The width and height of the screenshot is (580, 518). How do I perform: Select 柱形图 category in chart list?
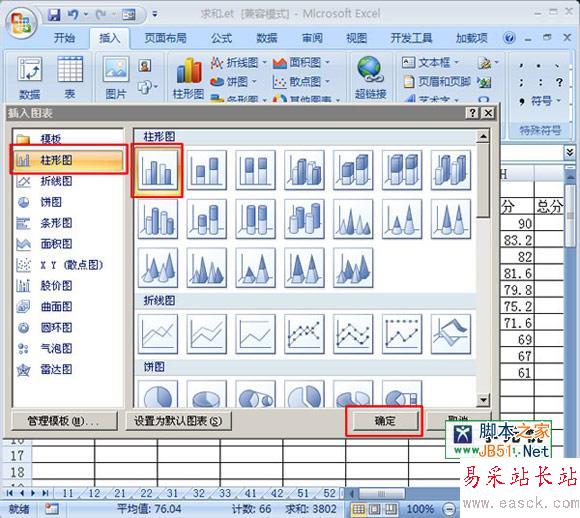69,160
